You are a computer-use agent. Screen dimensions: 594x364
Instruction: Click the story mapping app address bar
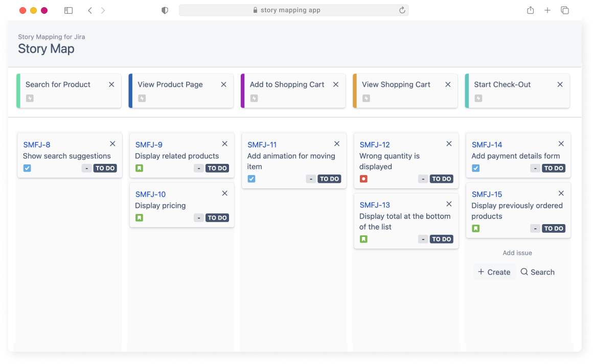294,10
